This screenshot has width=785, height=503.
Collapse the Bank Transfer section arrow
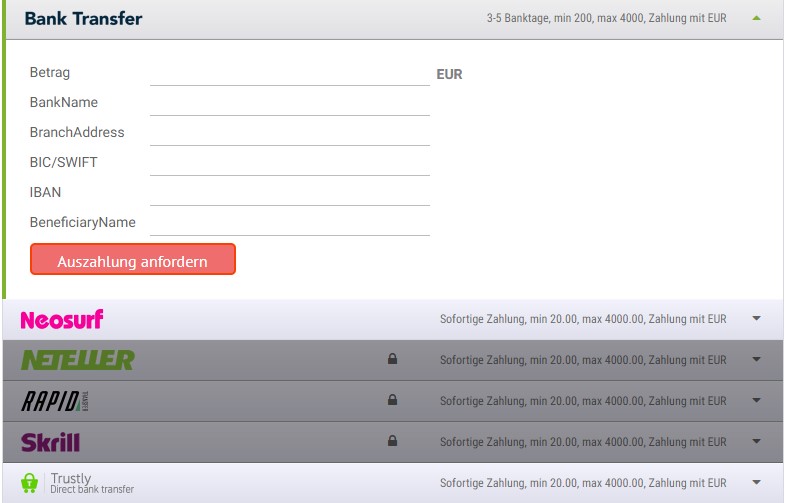[x=756, y=18]
